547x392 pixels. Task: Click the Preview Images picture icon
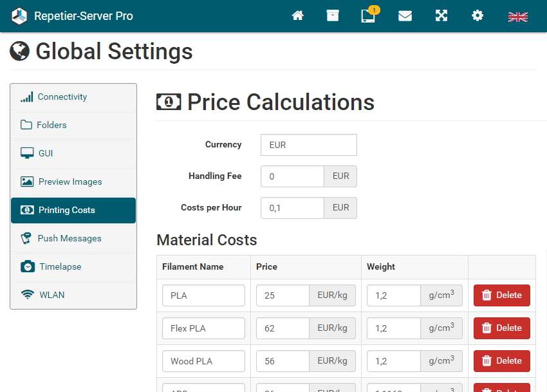tap(27, 182)
